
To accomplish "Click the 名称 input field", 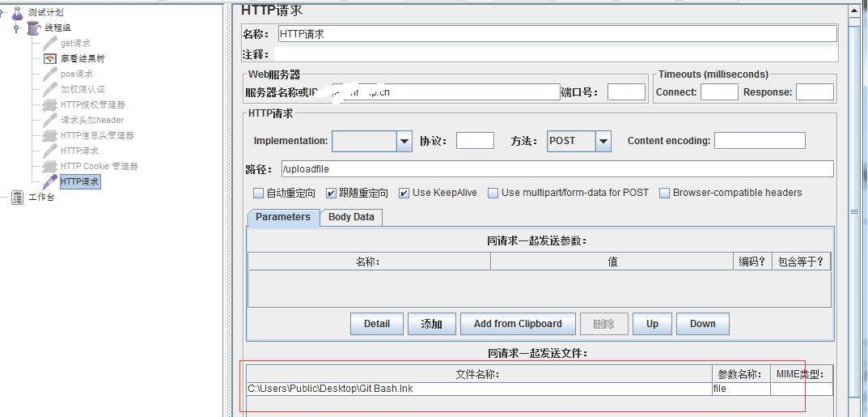I will point(557,34).
